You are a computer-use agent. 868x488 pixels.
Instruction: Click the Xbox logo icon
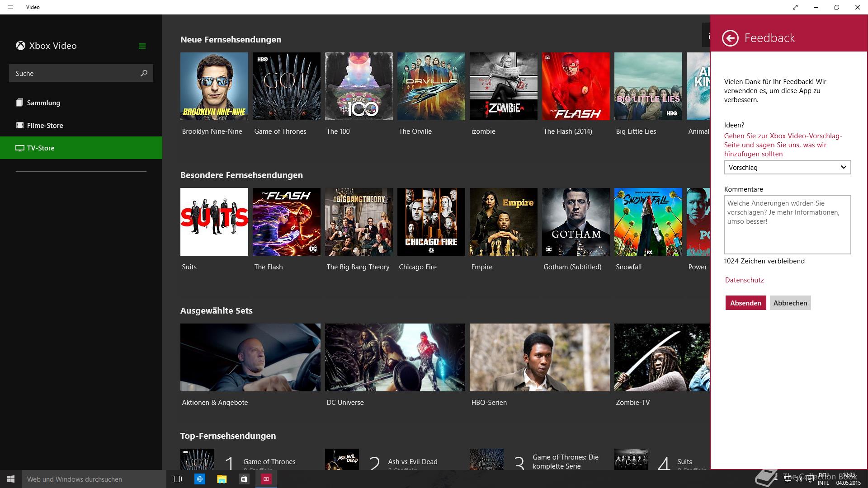20,46
